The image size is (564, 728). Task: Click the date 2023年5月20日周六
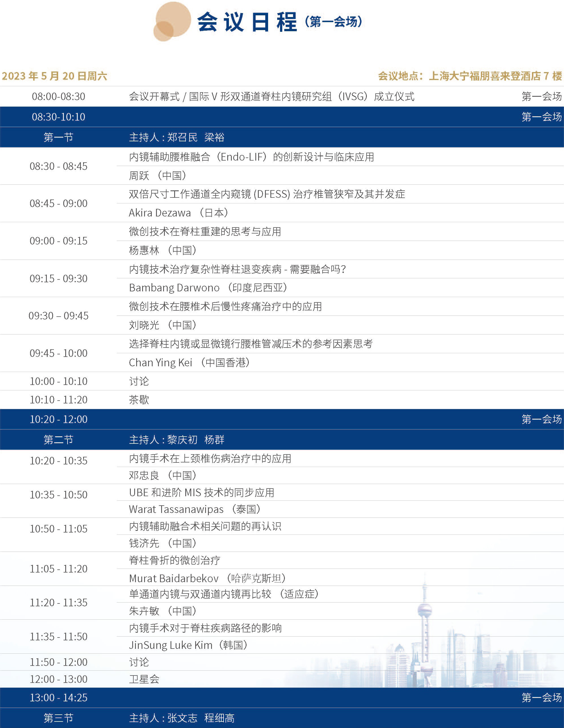tap(54, 76)
